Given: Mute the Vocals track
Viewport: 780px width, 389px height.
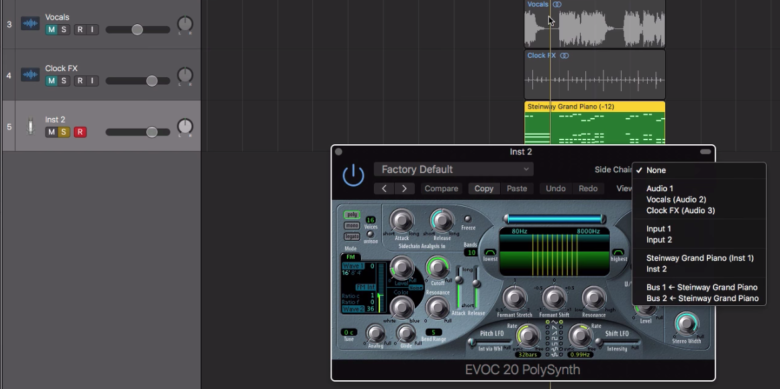Looking at the screenshot, I should 51,29.
